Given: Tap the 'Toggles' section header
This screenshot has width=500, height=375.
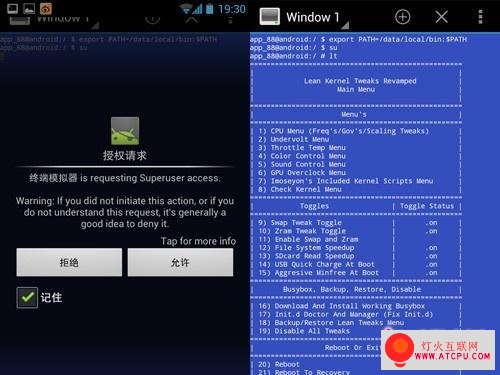Looking at the screenshot, I should click(x=314, y=206).
